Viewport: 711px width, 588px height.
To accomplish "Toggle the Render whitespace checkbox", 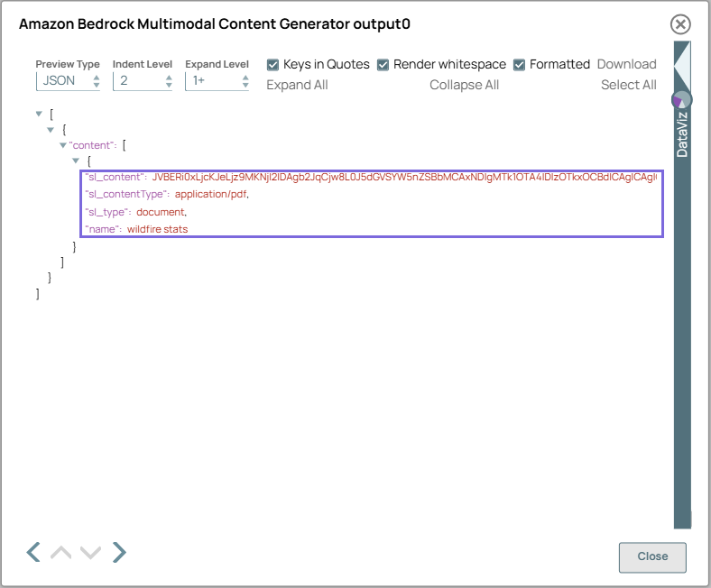I will [x=383, y=65].
